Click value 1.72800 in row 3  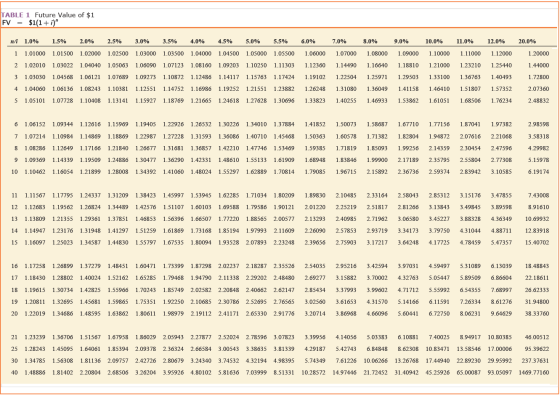coord(539,77)
